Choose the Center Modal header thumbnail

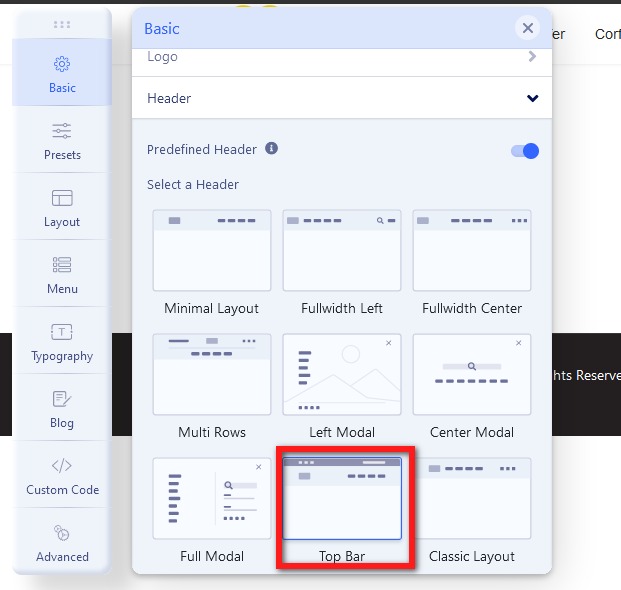[x=472, y=374]
